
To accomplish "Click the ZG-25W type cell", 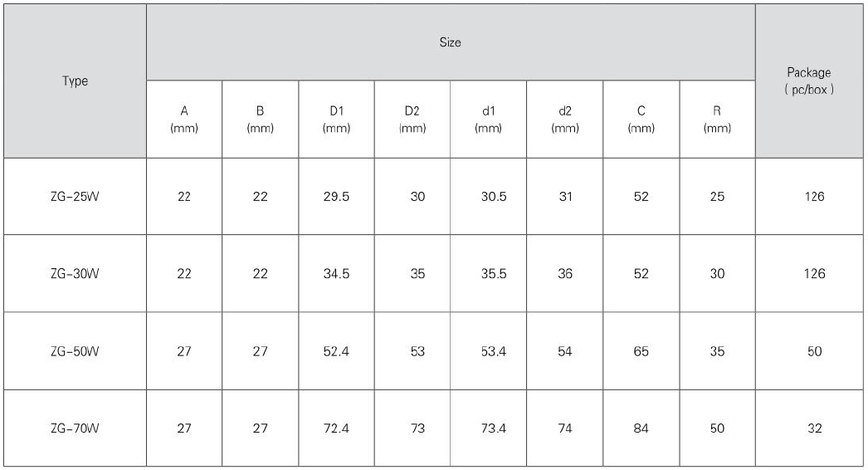I will pos(75,197).
